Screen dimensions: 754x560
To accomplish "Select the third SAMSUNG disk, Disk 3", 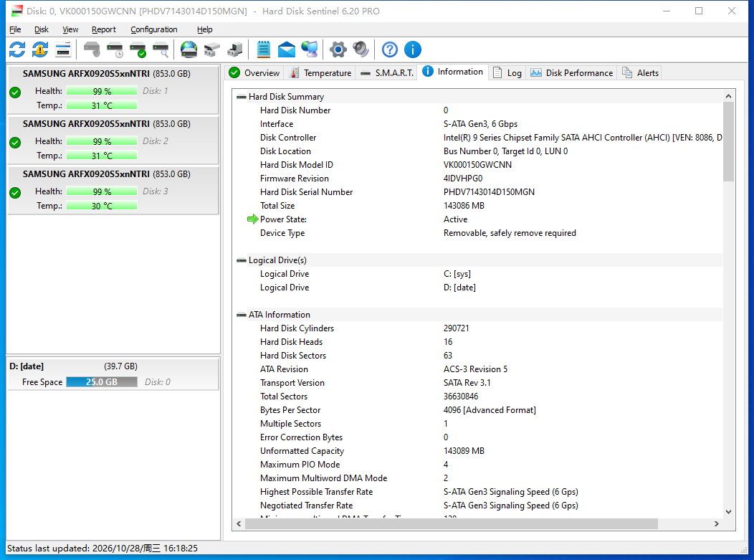I will point(113,190).
